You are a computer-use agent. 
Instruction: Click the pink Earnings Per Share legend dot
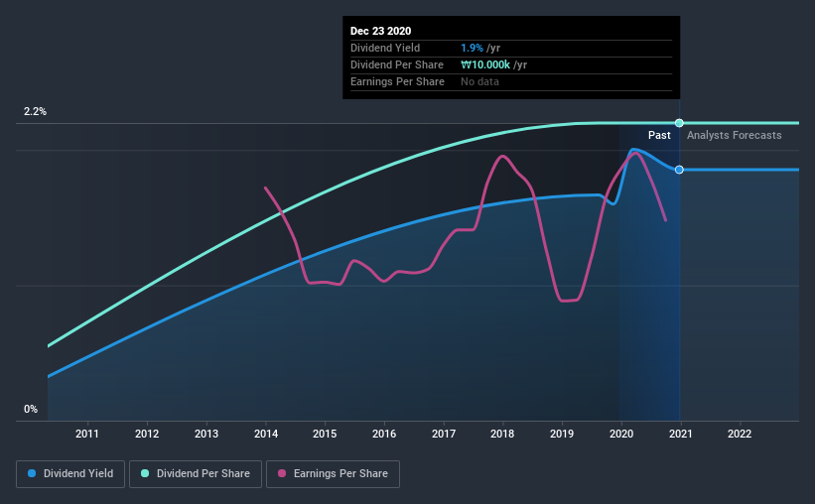point(282,473)
